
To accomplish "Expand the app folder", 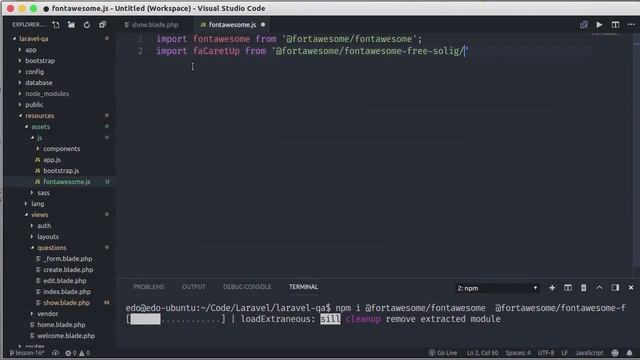I will click(31, 50).
